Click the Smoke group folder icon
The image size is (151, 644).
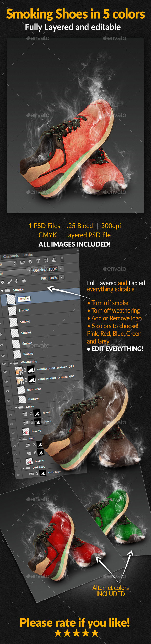click(x=7, y=290)
